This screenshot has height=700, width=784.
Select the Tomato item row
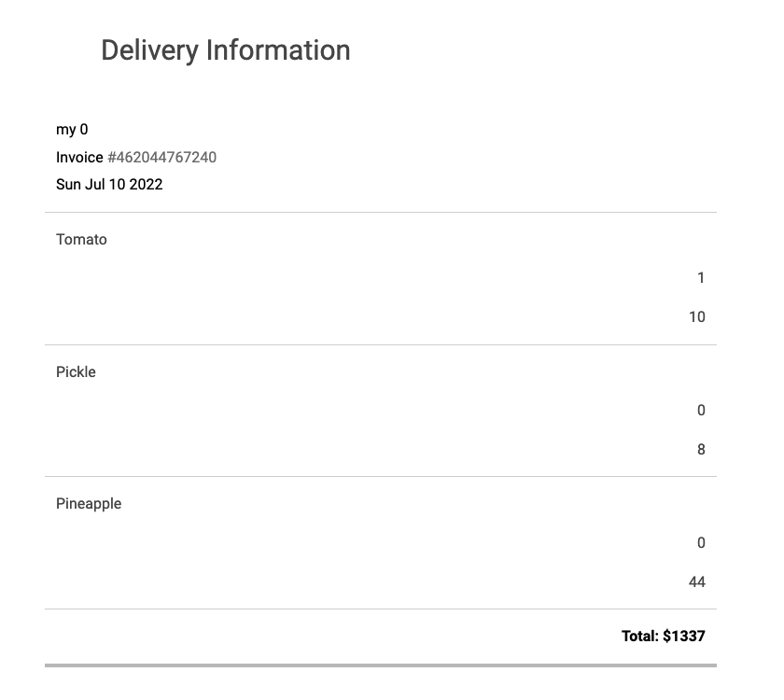click(x=381, y=278)
